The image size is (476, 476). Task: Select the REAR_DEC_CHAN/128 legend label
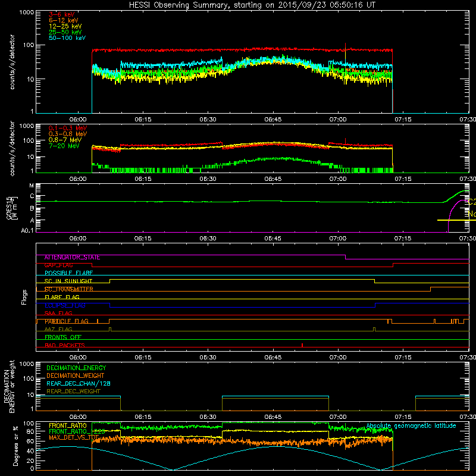point(79,384)
